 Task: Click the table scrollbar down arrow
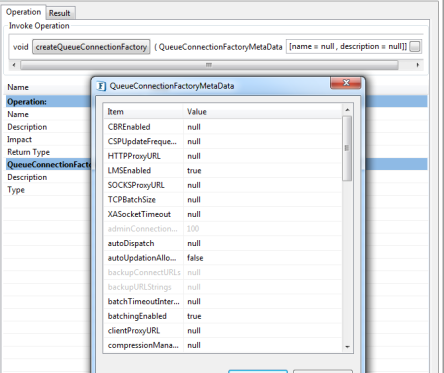347,347
